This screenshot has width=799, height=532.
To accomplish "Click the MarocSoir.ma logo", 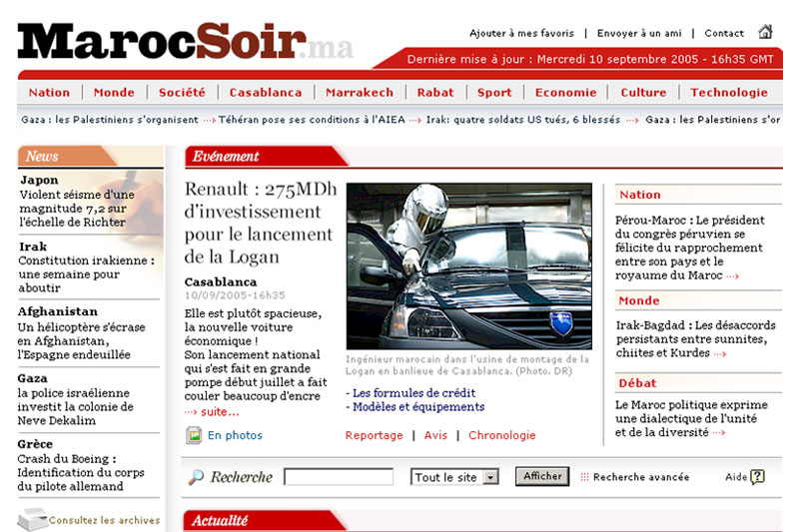I will [186, 41].
